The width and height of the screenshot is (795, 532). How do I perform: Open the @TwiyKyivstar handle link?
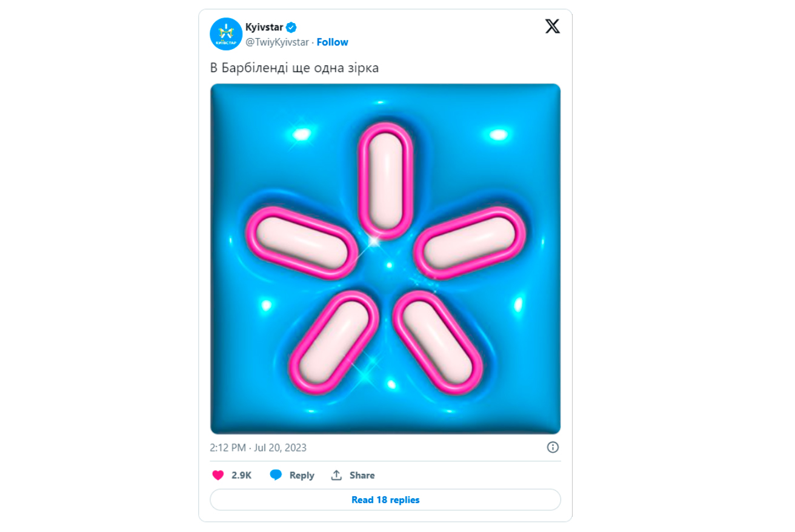click(277, 42)
